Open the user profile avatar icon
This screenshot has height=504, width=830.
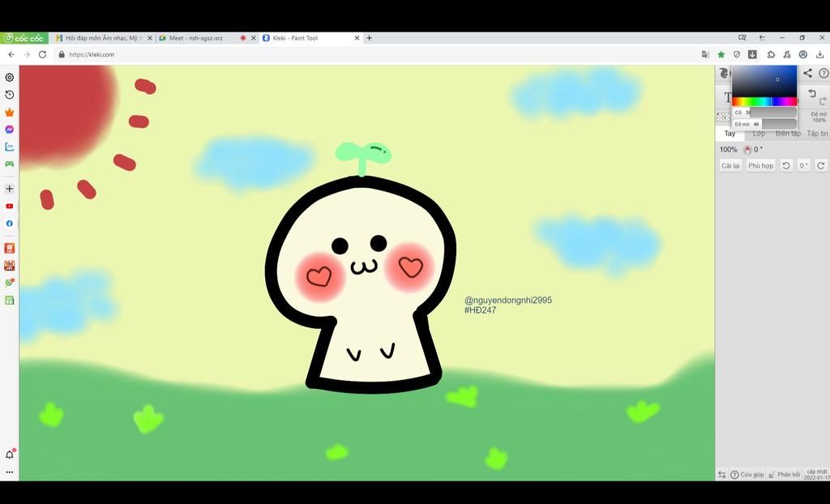click(803, 54)
